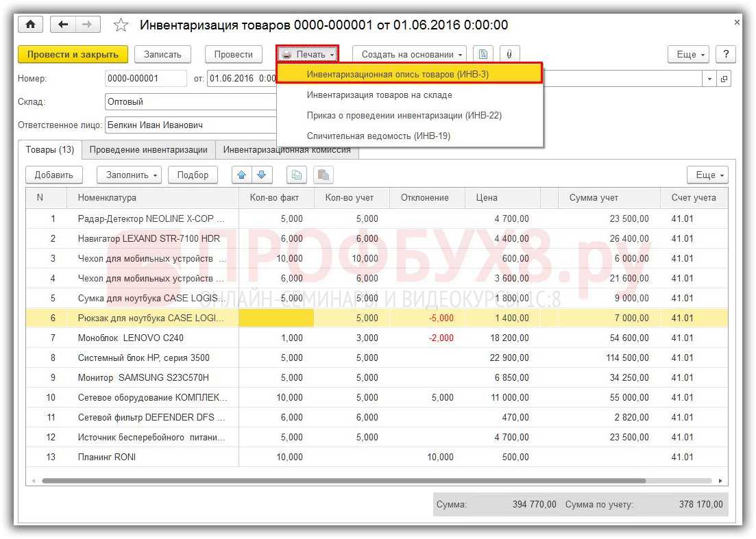Open the Создать на основании dropdown
Image resolution: width=756 pixels, height=539 pixels.
(x=409, y=54)
